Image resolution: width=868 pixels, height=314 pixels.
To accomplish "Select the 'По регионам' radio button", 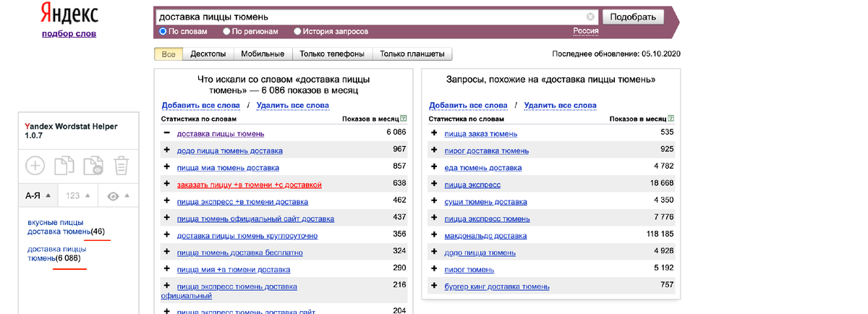I will click(x=226, y=32).
